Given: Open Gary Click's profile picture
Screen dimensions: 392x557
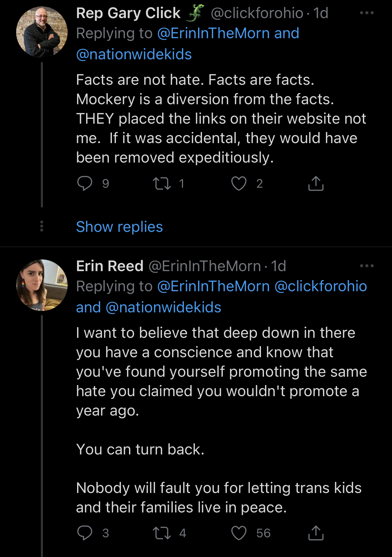Looking at the screenshot, I should coord(42,32).
